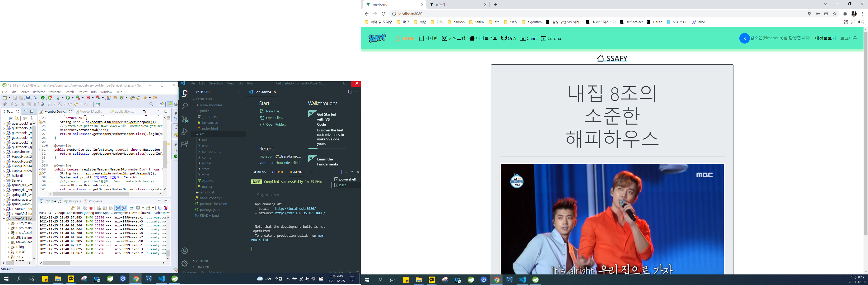
Task: Open VS Code Extensions view
Action: [185, 144]
